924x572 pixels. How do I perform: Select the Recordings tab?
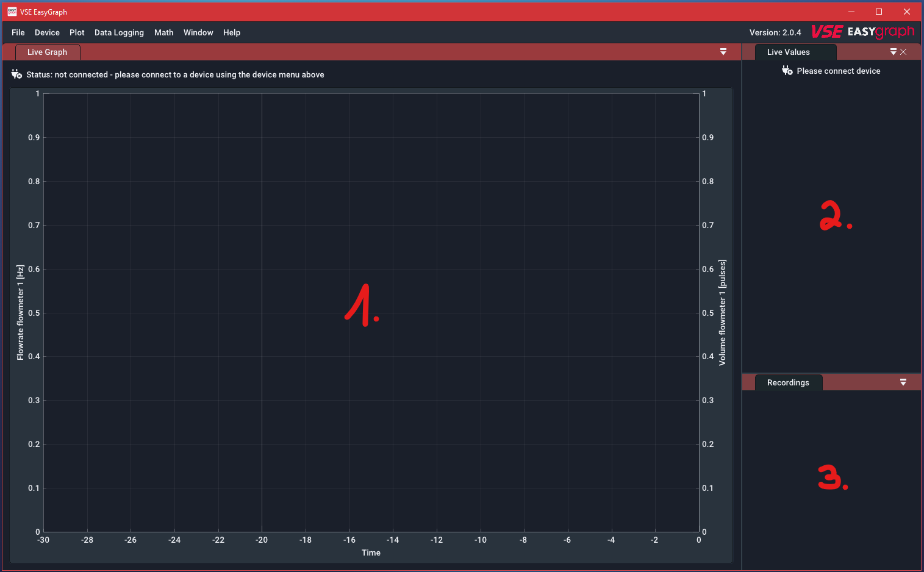[x=788, y=382]
